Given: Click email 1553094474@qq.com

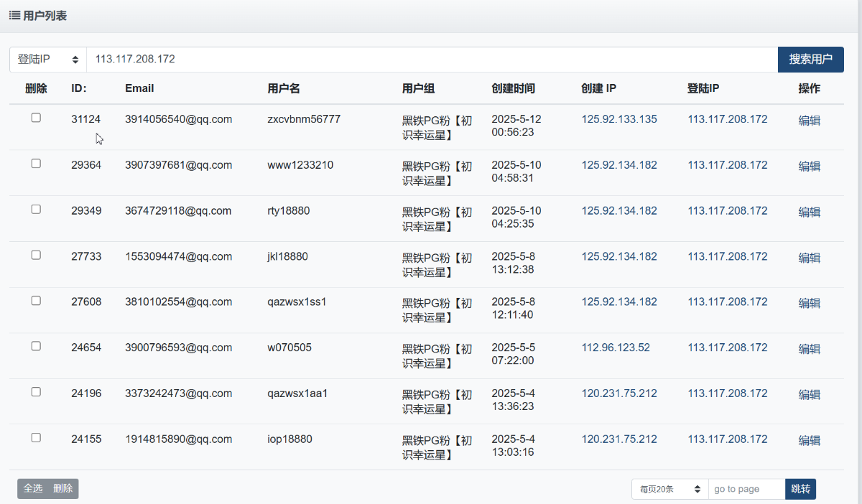Looking at the screenshot, I should click(178, 256).
